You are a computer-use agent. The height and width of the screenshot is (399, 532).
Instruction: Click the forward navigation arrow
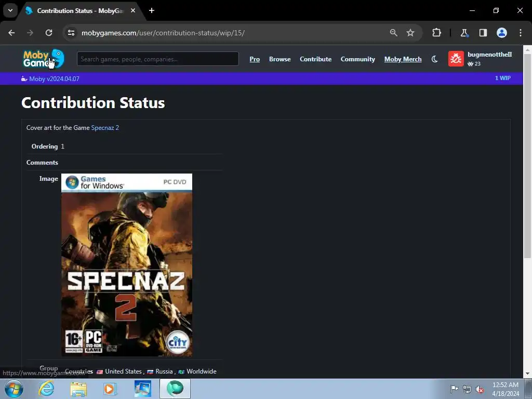(30, 33)
